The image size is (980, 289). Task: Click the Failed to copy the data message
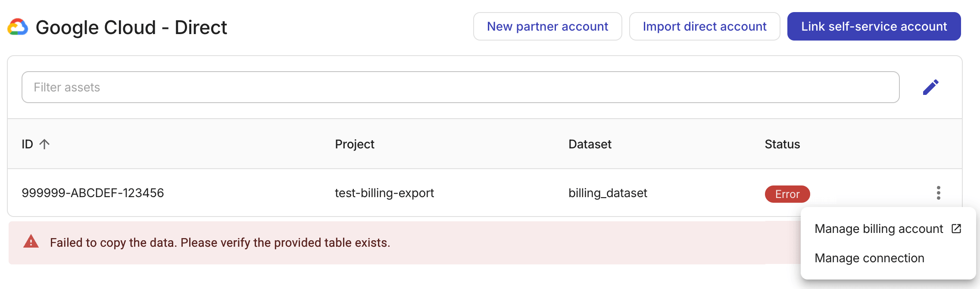pyautogui.click(x=220, y=242)
